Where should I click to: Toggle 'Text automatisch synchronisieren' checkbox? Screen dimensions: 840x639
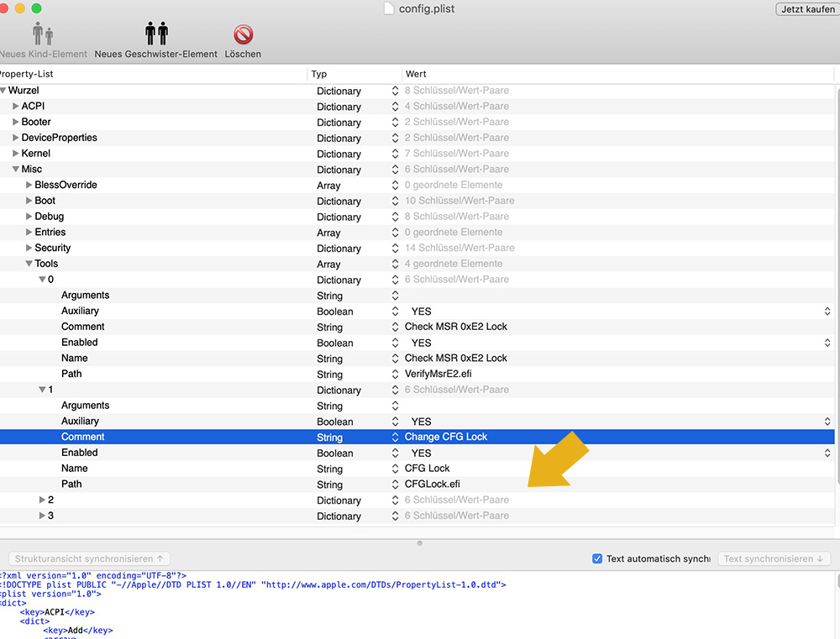click(x=597, y=558)
